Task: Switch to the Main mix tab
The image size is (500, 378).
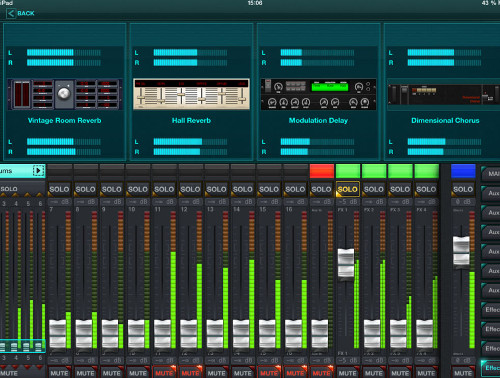Action: click(x=491, y=174)
